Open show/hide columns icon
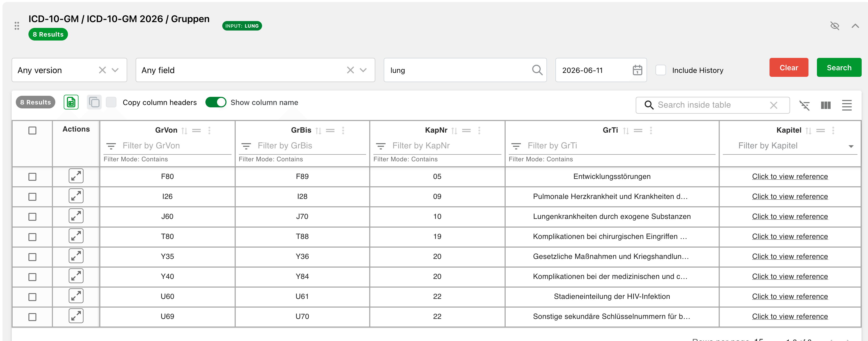868x341 pixels. point(826,105)
